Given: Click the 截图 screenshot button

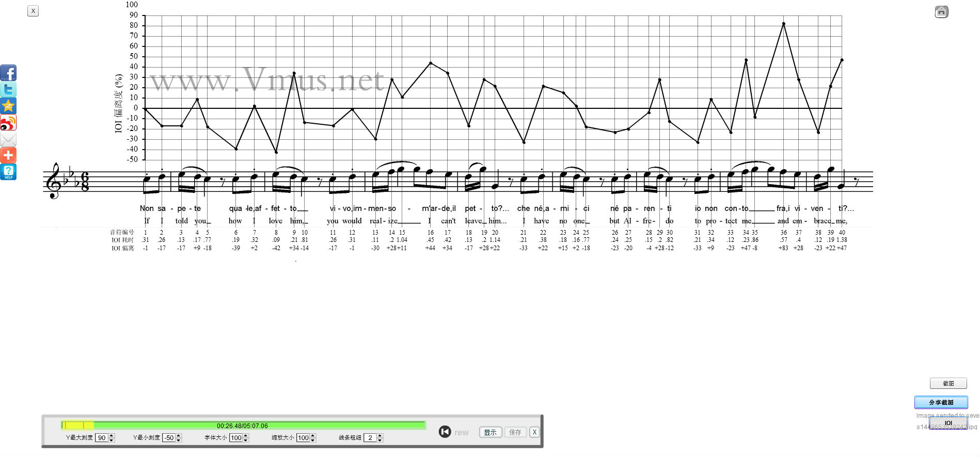Looking at the screenshot, I should [x=948, y=383].
